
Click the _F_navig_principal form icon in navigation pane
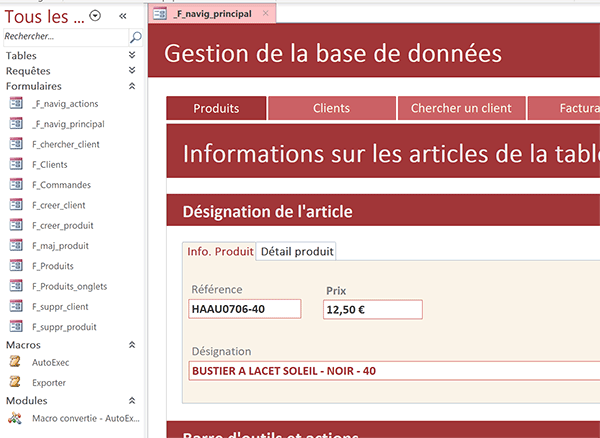16,124
